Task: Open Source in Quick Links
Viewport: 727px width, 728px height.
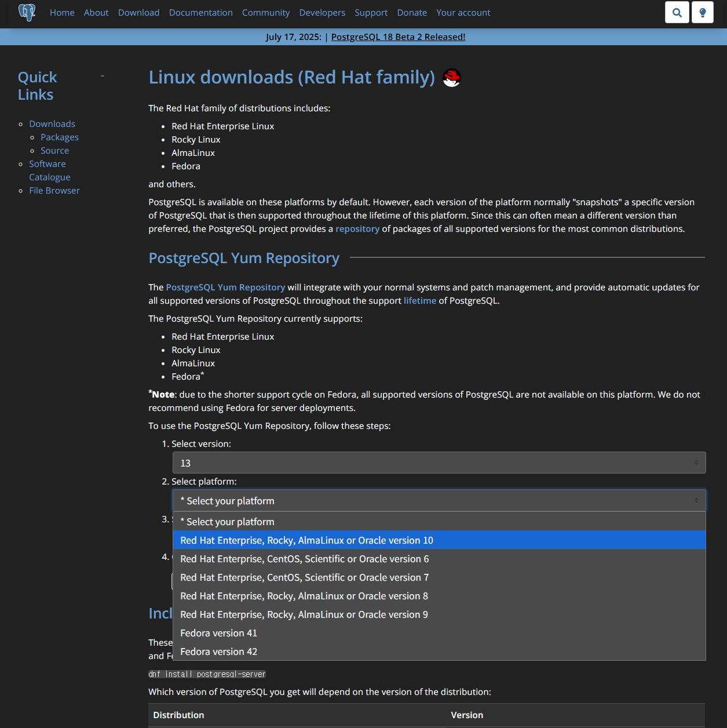Action: (54, 150)
